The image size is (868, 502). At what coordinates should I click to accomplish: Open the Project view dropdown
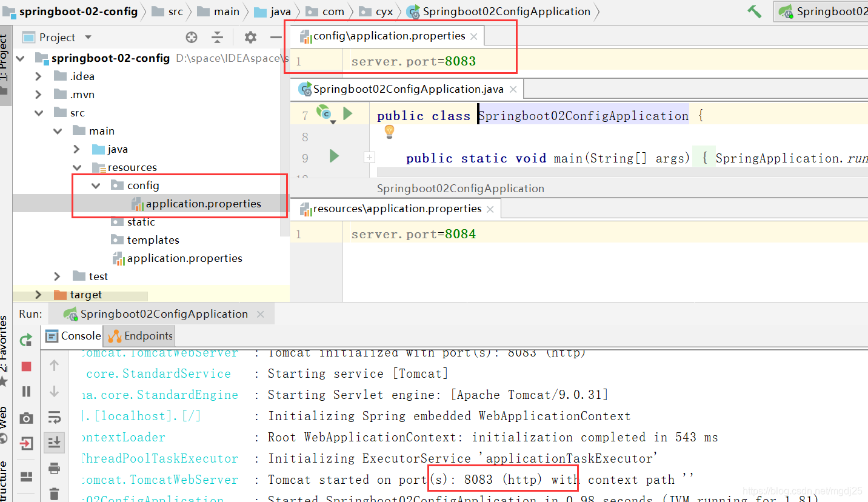click(88, 38)
